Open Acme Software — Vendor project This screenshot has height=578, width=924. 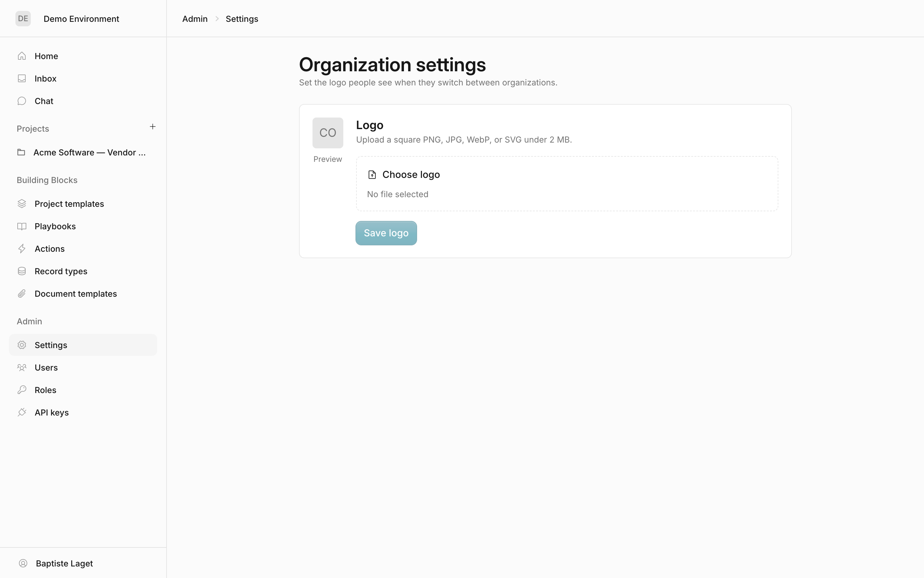[x=83, y=153]
